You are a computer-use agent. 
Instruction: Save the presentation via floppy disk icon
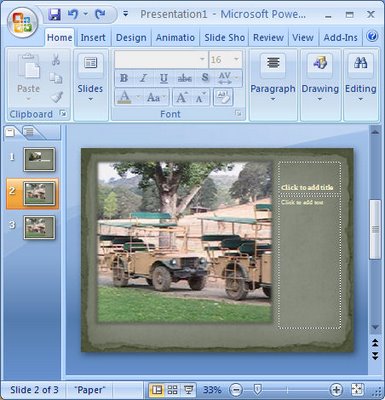point(54,14)
